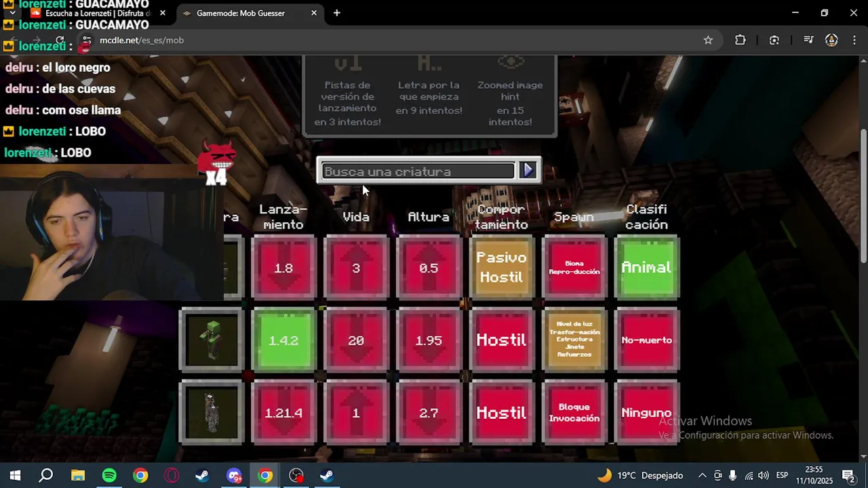Click the height cell showing 1.95
The image size is (868, 488).
coord(429,340)
